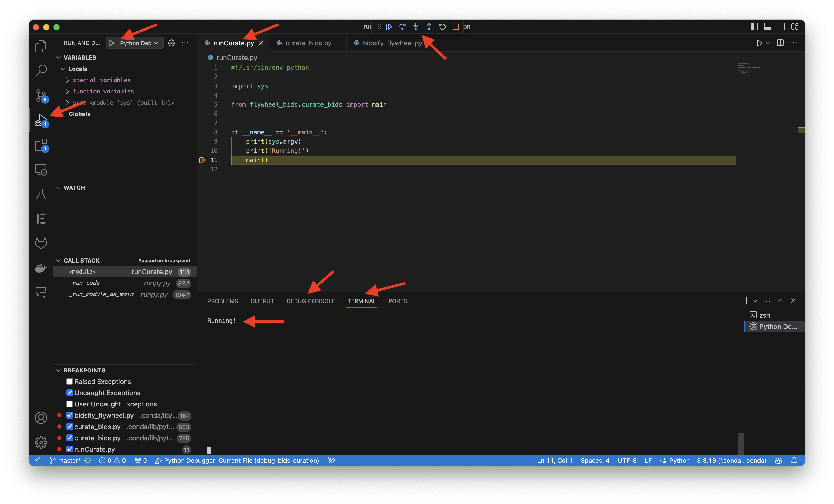The width and height of the screenshot is (834, 504).
Task: Disable bidsify_flywheel.py line 167 breakpoint
Action: [x=69, y=415]
